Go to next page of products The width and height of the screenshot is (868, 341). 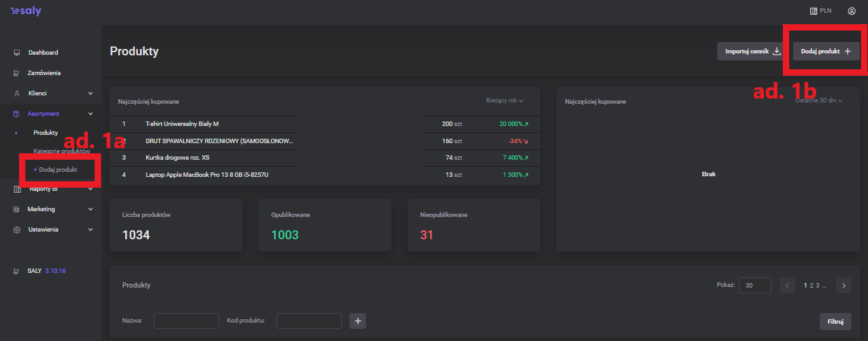pos(843,286)
